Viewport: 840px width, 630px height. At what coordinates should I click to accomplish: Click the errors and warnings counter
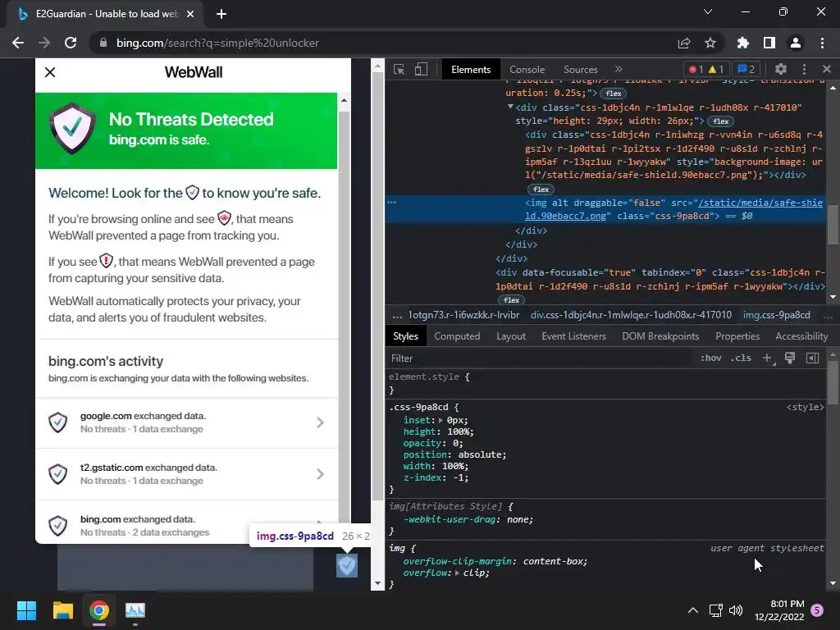[x=706, y=69]
